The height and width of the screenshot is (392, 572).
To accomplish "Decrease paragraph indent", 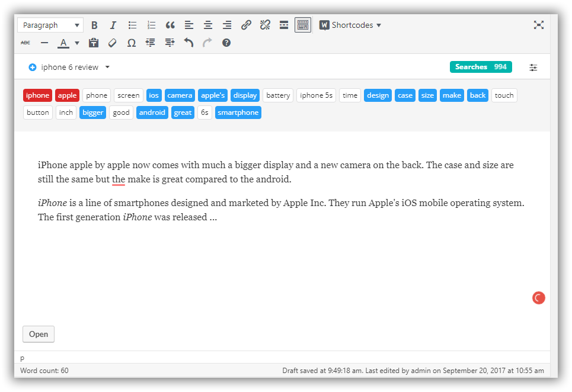I will click(x=151, y=43).
